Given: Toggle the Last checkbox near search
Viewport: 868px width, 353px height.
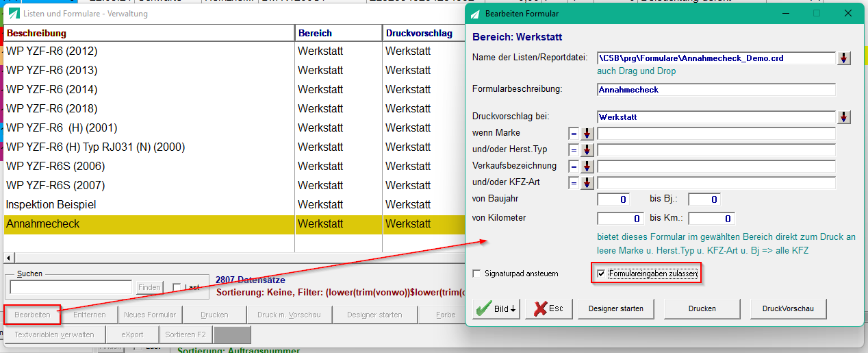Looking at the screenshot, I should coord(177,287).
